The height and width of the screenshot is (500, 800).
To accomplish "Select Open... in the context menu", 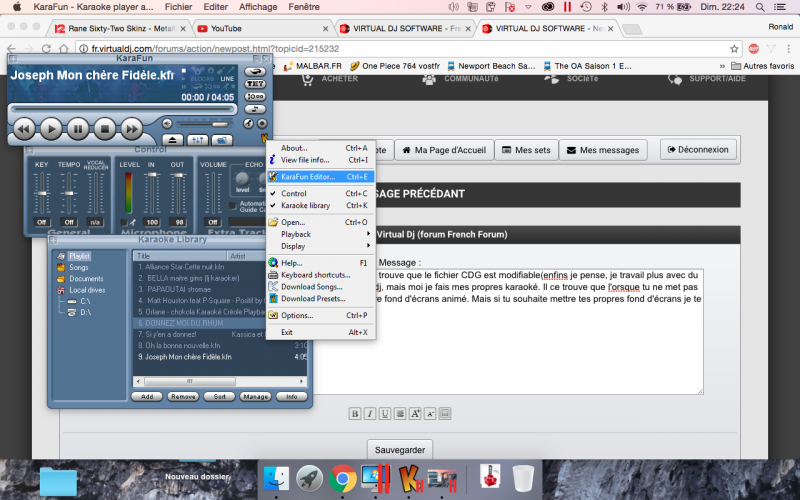I will pos(321,222).
